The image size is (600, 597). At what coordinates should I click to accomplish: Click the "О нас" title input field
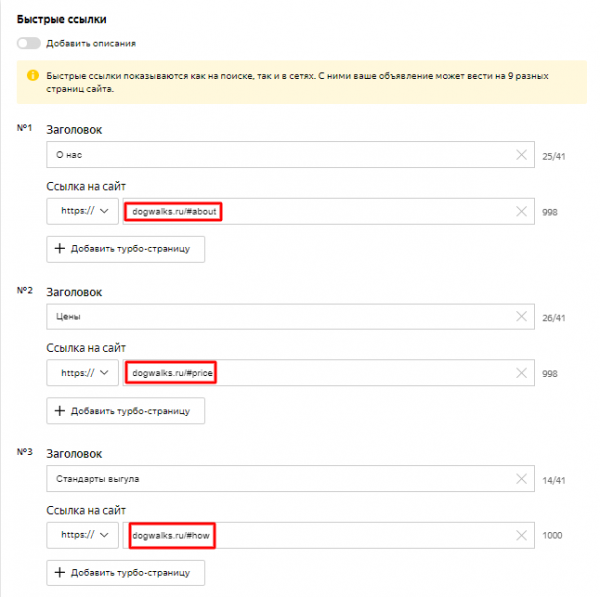[270, 155]
